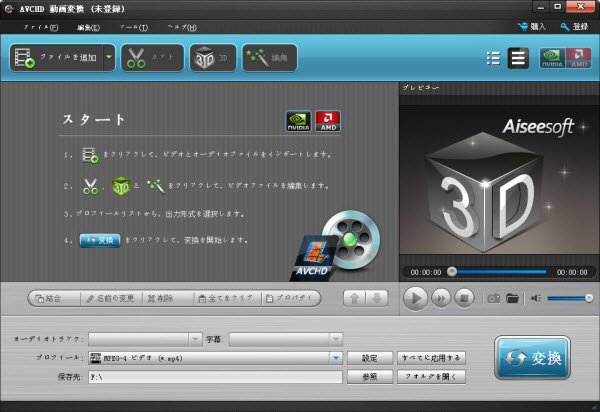Open the Help menu
The height and width of the screenshot is (412, 600).
[x=182, y=27]
